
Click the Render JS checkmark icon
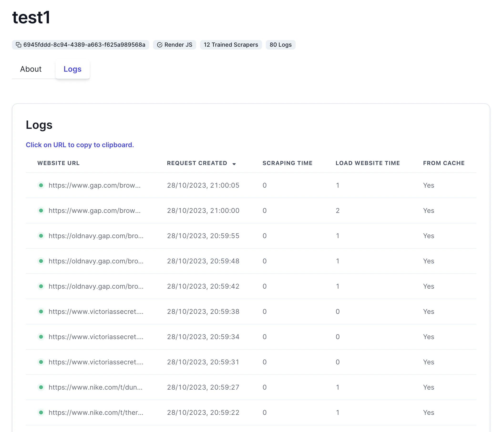(159, 45)
